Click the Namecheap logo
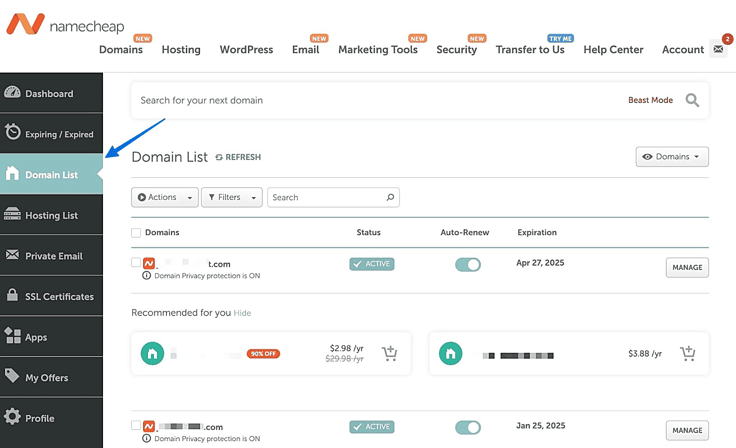Screen dimensions: 736x448 click(65, 24)
